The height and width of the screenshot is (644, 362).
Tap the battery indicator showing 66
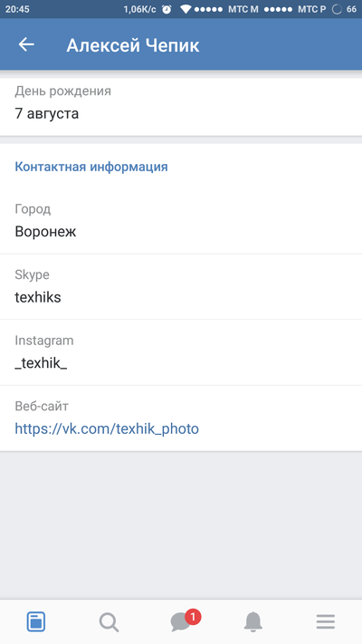[345, 9]
